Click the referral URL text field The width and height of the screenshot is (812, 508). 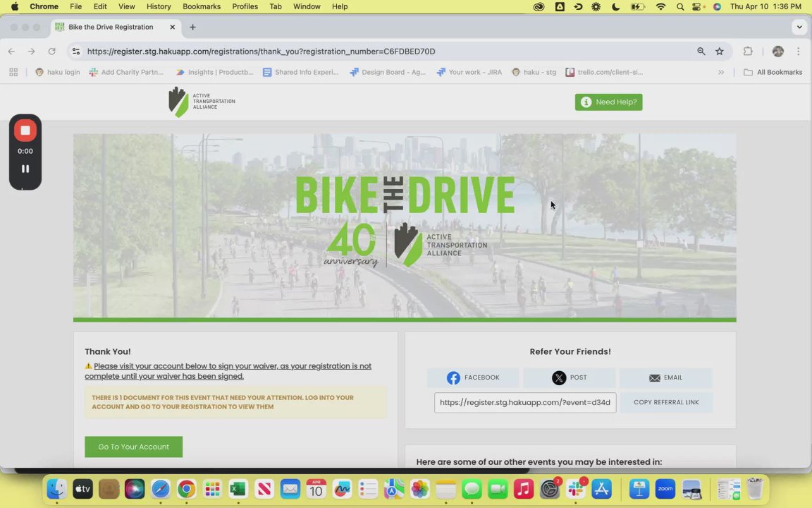tap(525, 402)
